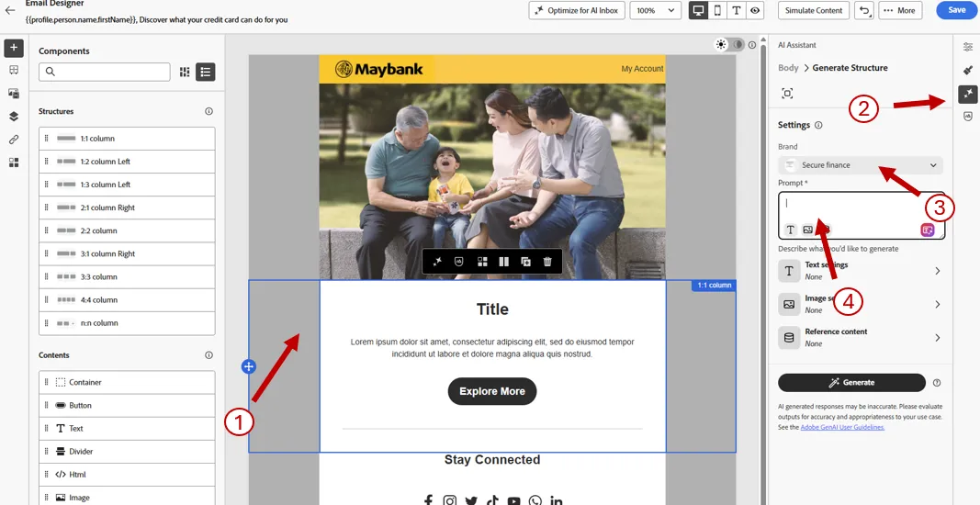Show info next to dark mode toggle
The image size is (980, 505).
click(x=752, y=44)
